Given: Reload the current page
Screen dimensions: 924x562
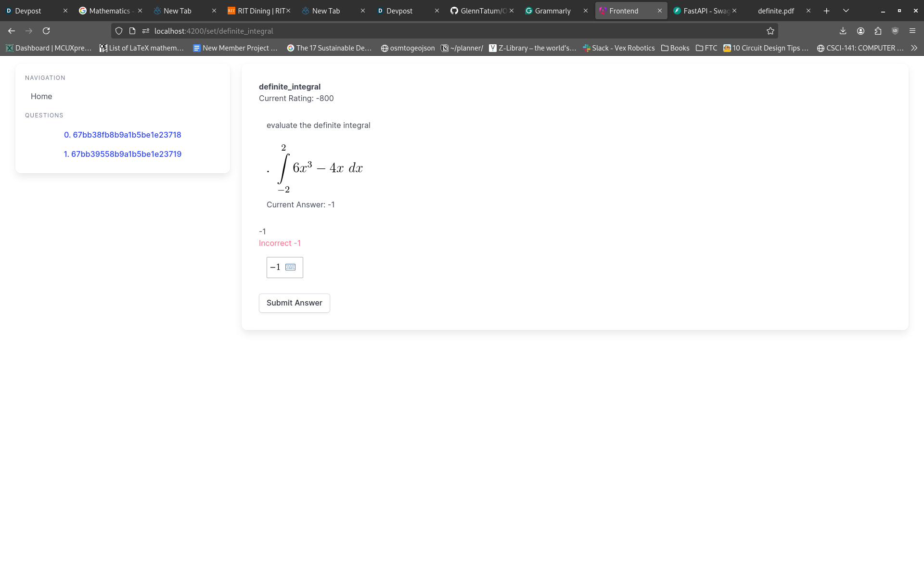Looking at the screenshot, I should click(x=46, y=31).
